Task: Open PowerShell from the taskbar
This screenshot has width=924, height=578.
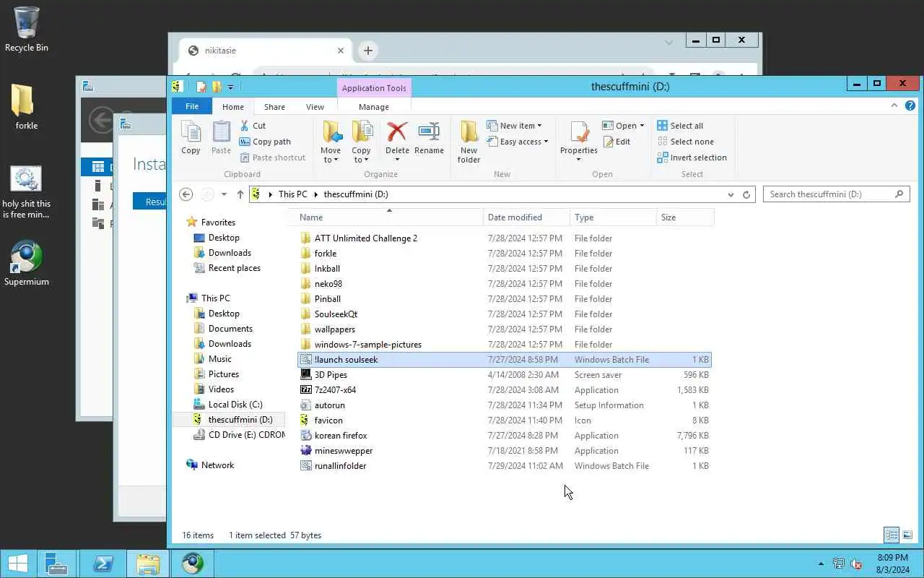Action: tap(103, 564)
